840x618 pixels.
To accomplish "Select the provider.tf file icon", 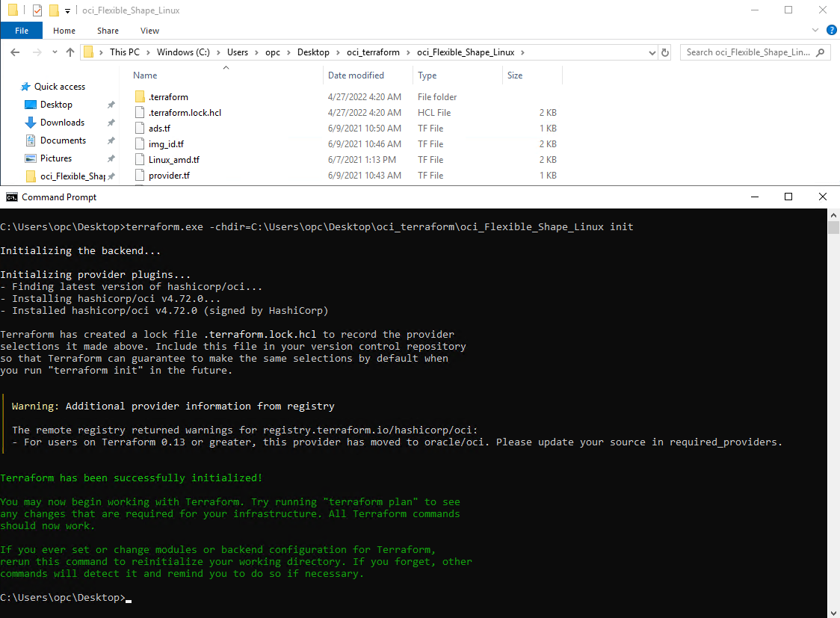I will [x=140, y=175].
